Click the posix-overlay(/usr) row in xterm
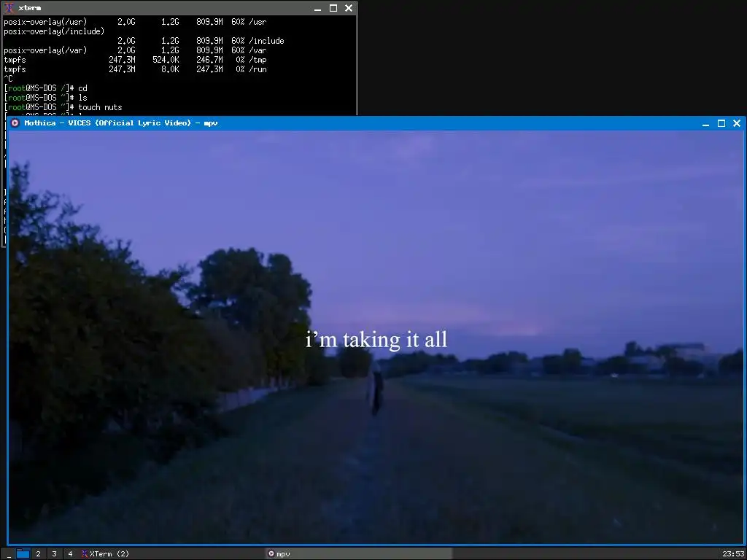 [135, 22]
